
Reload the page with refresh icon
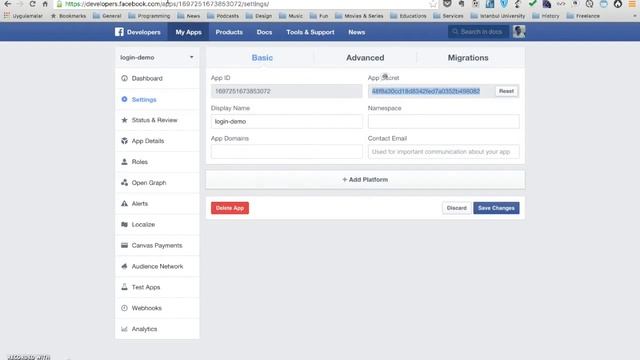(x=32, y=4)
